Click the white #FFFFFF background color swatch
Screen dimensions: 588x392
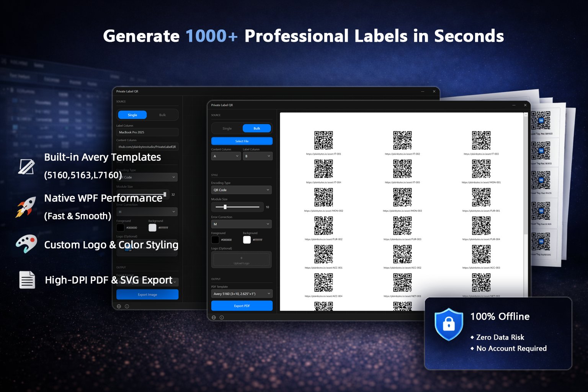[247, 240]
